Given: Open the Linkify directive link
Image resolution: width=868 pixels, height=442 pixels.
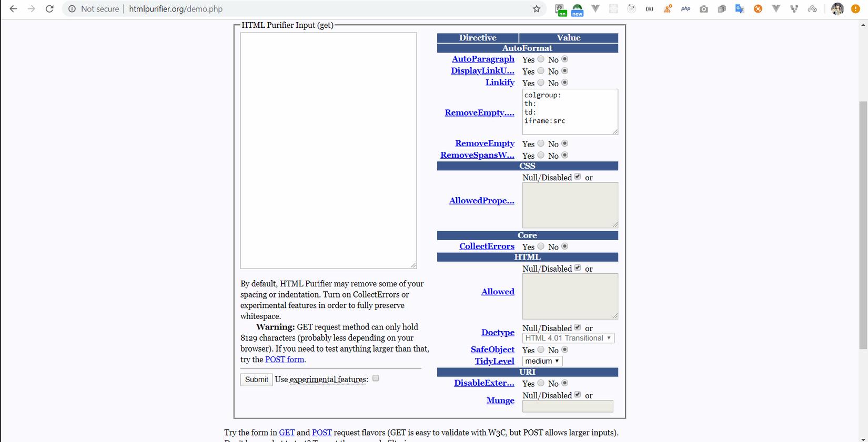Looking at the screenshot, I should (500, 82).
